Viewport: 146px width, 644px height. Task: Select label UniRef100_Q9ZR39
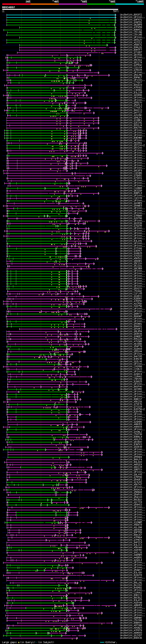point(131,447)
